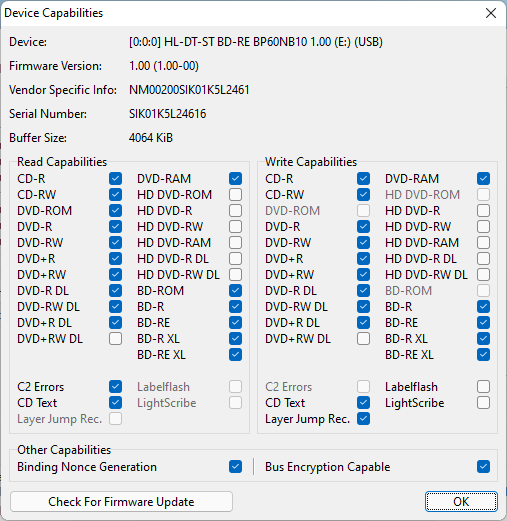Image resolution: width=507 pixels, height=521 pixels.
Task: Toggle the Write DVD+R DL checkbox
Action: pyautogui.click(x=363, y=322)
